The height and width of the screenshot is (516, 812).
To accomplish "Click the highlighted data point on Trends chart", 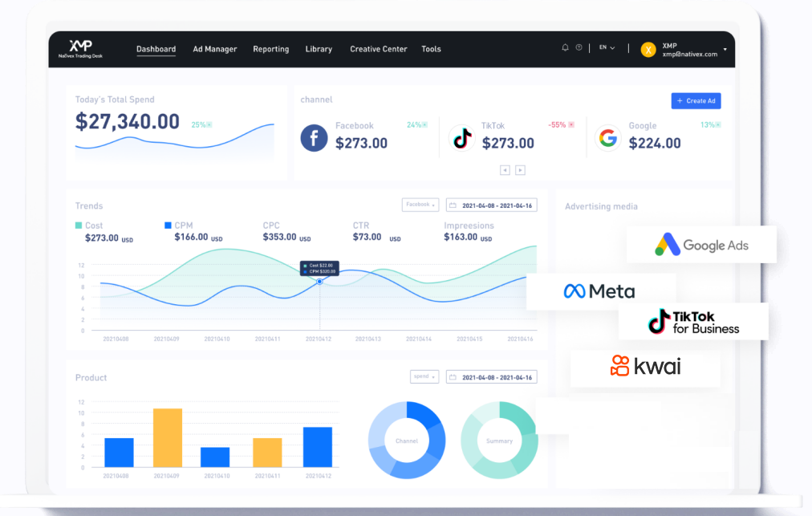I will [x=319, y=282].
